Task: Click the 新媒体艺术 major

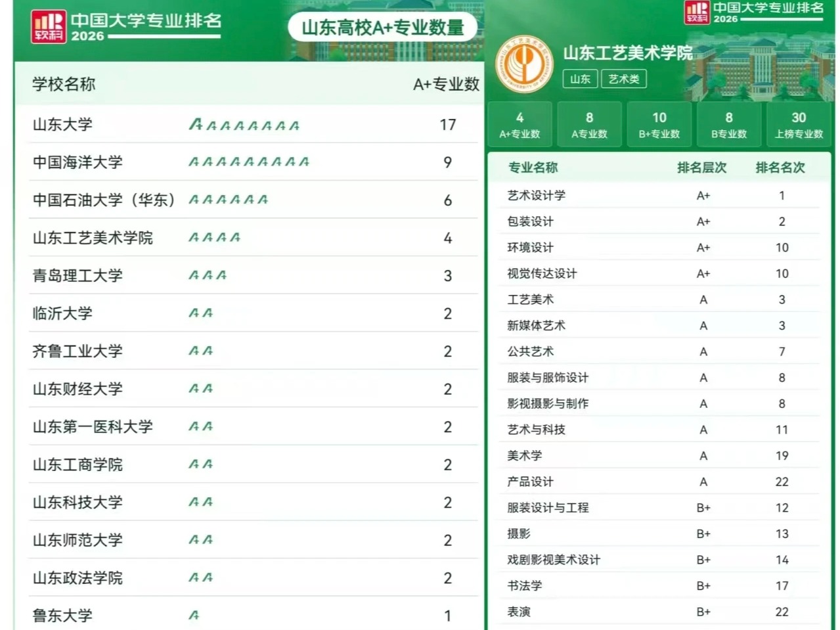Action: [x=536, y=325]
